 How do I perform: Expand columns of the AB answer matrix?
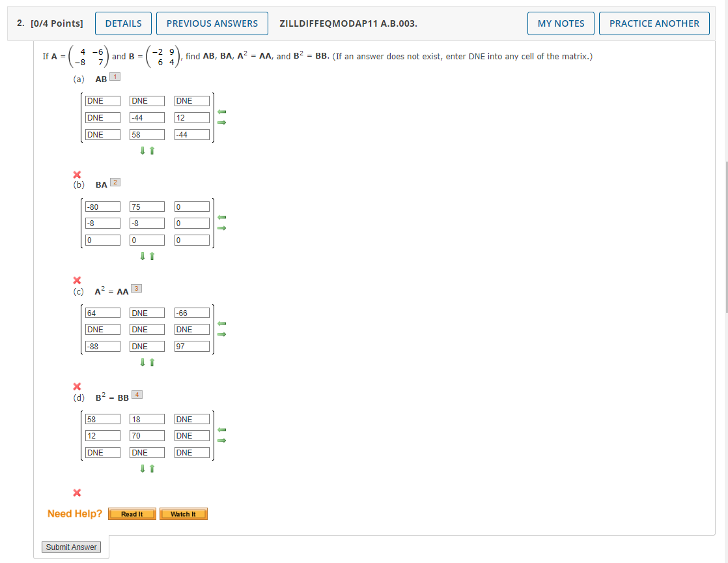click(221, 123)
